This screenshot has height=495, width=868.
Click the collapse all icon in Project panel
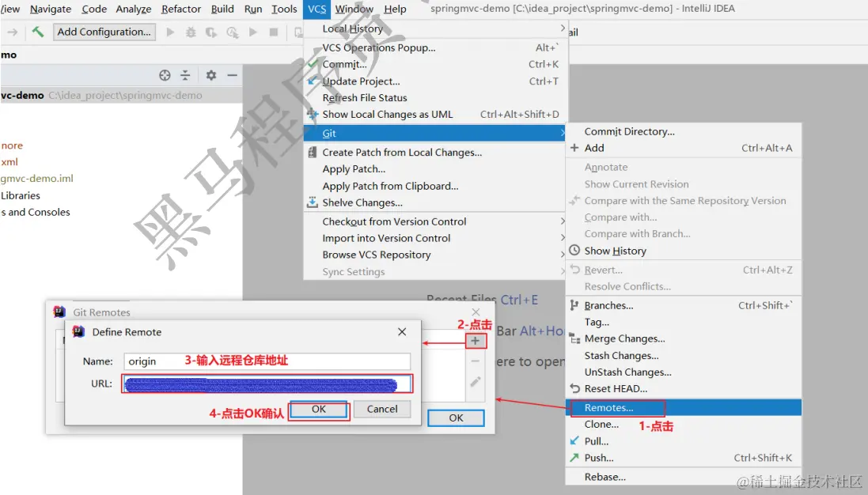(x=185, y=75)
